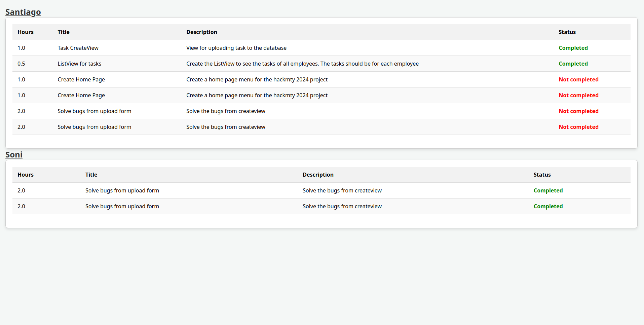
Task: Click the 0.5 hours value
Action: [x=21, y=64]
